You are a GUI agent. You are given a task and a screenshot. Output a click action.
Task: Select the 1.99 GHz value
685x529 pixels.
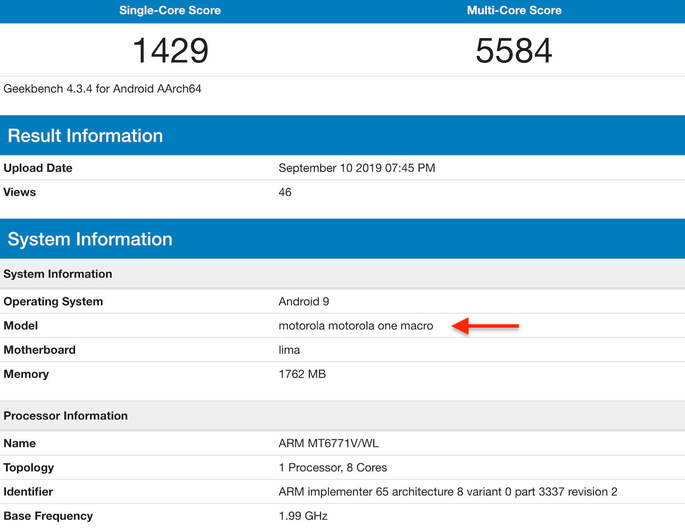[303, 516]
